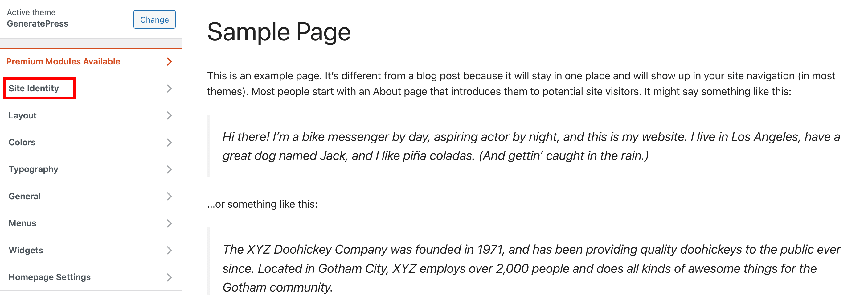Open the Layout section
This screenshot has height=295, width=868.
[x=91, y=116]
